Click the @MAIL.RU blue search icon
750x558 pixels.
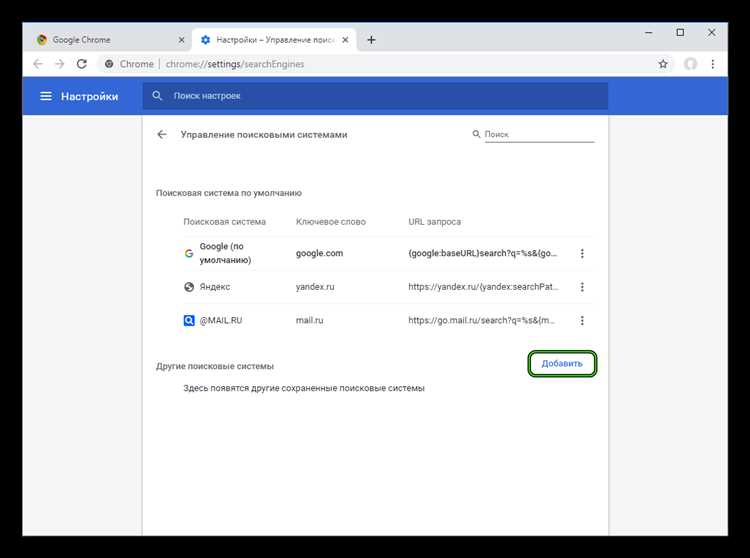pyautogui.click(x=189, y=320)
